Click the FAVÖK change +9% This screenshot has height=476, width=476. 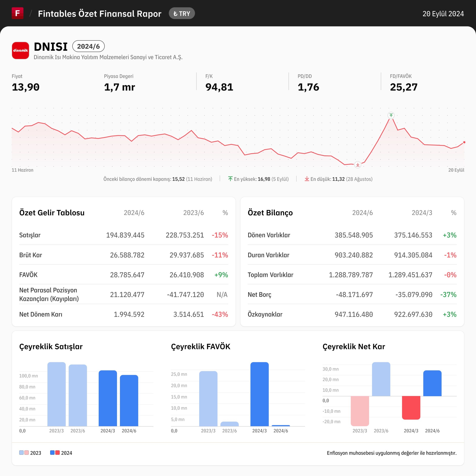pos(221,275)
